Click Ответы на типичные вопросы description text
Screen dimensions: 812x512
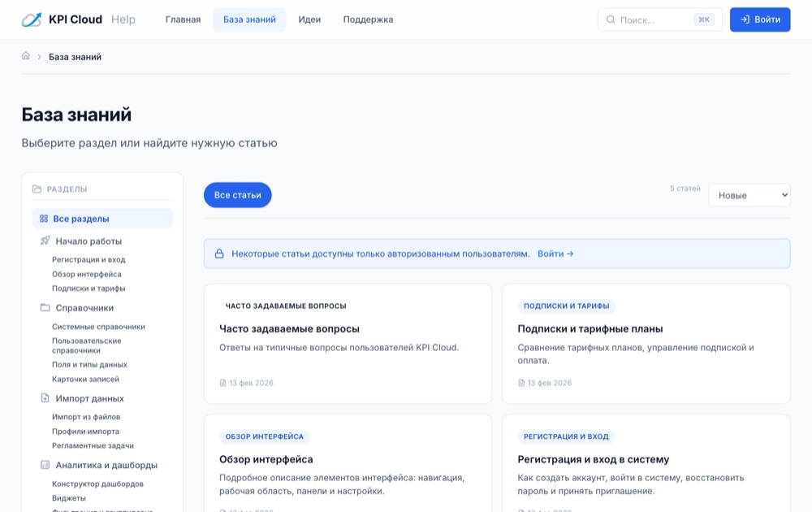[339, 347]
